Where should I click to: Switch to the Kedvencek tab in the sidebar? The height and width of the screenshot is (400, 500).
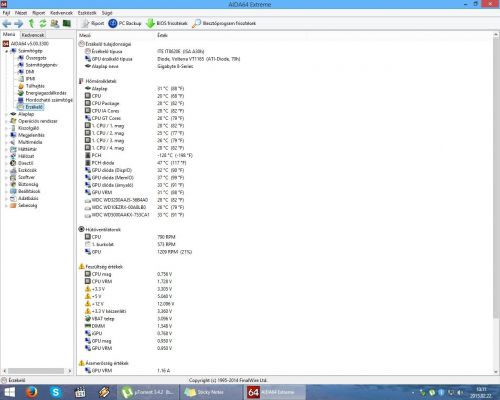(33, 35)
